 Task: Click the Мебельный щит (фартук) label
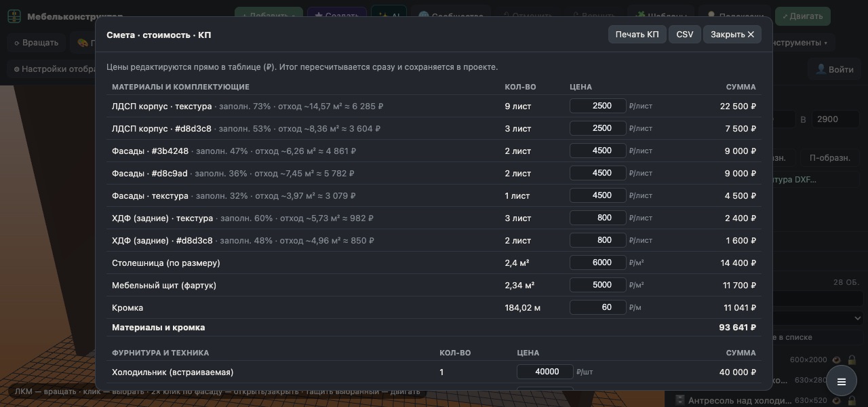(164, 286)
